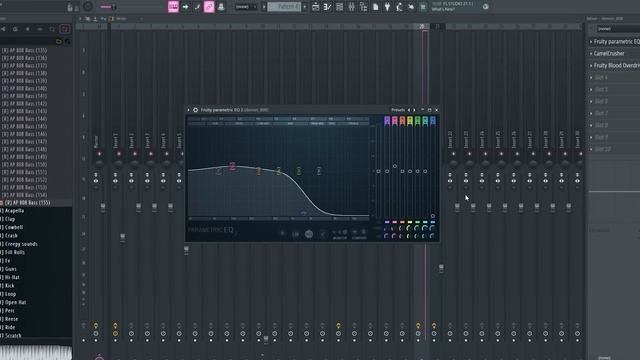
Task: Select the teal band 6 token in EQ
Action: tap(425, 120)
